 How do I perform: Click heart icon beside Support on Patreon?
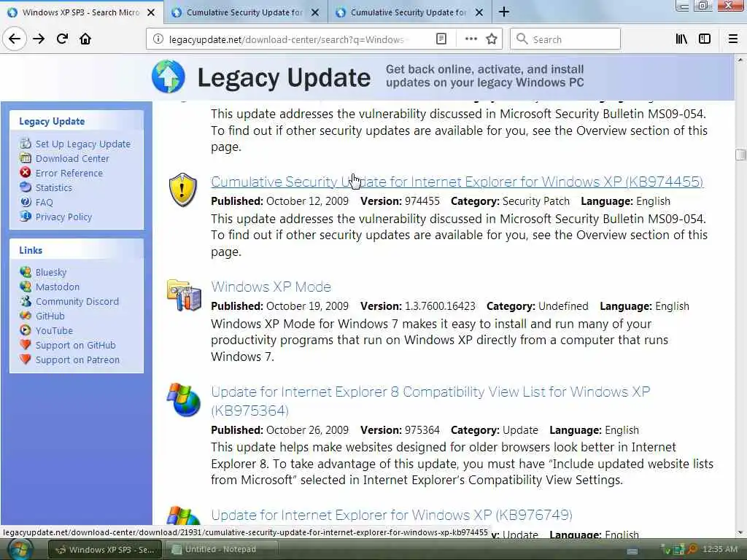tap(26, 359)
